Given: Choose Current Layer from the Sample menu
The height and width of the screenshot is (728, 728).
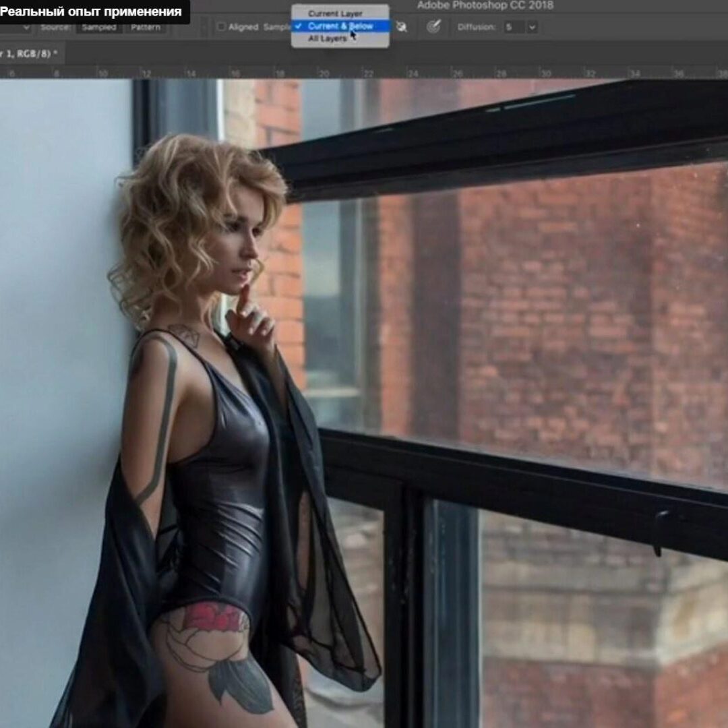Looking at the screenshot, I should (x=334, y=13).
